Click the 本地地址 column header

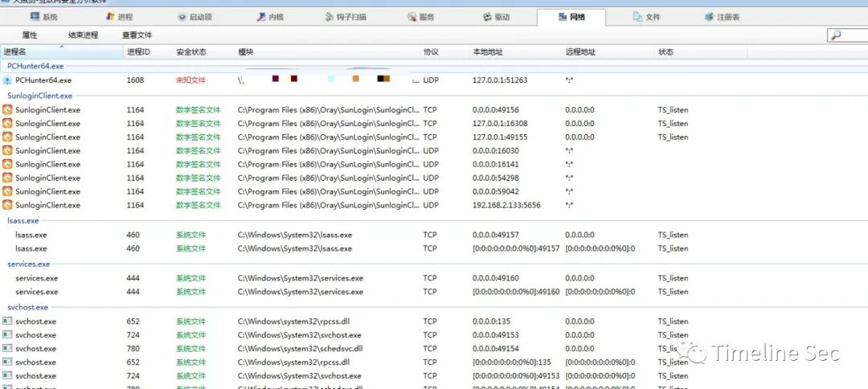pos(515,52)
